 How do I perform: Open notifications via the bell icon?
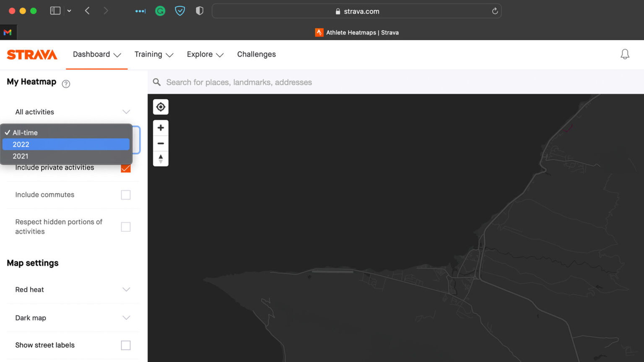click(x=625, y=54)
